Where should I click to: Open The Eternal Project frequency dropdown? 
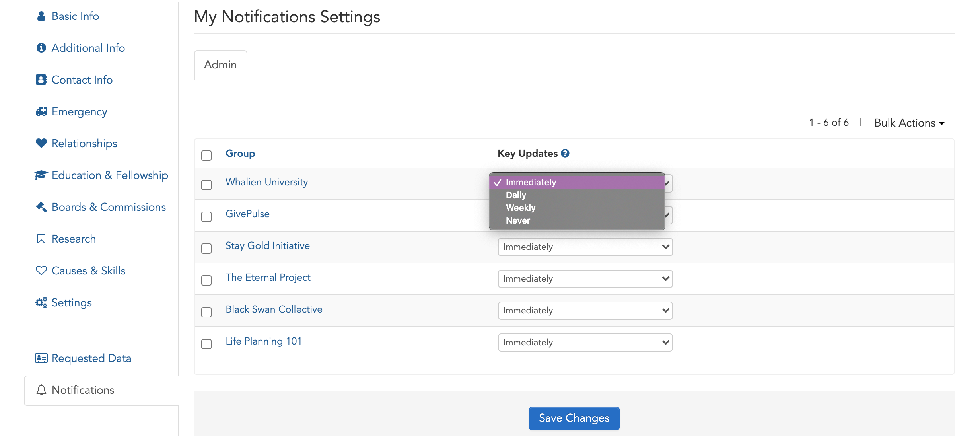pyautogui.click(x=585, y=279)
